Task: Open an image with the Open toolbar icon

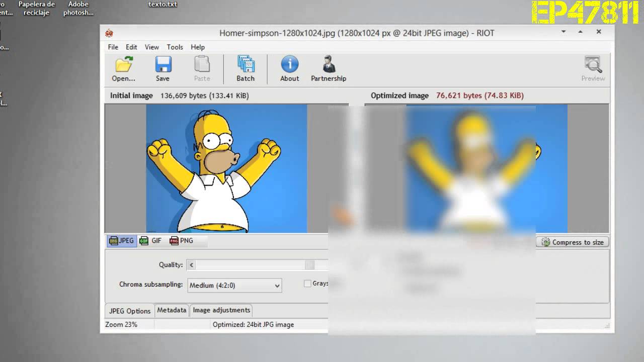Action: click(123, 68)
